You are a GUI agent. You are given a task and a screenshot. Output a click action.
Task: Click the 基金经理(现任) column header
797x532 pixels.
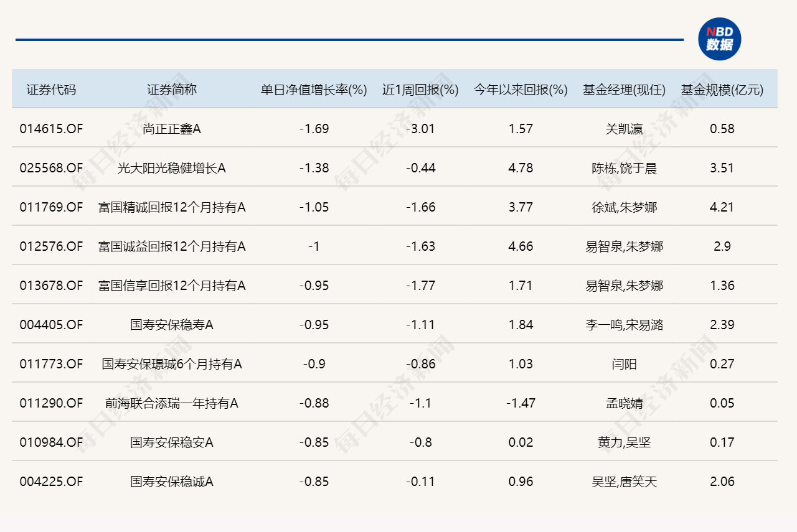624,90
